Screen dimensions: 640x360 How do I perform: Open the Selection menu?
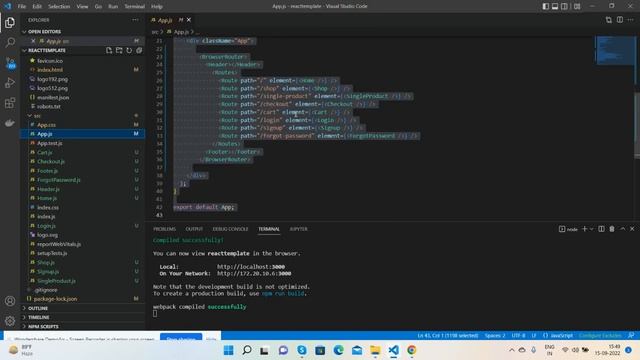click(59, 6)
